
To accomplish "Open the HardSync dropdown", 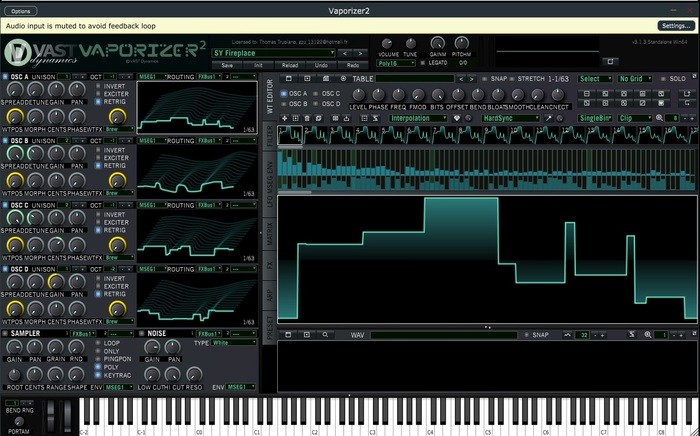I will tap(511, 118).
